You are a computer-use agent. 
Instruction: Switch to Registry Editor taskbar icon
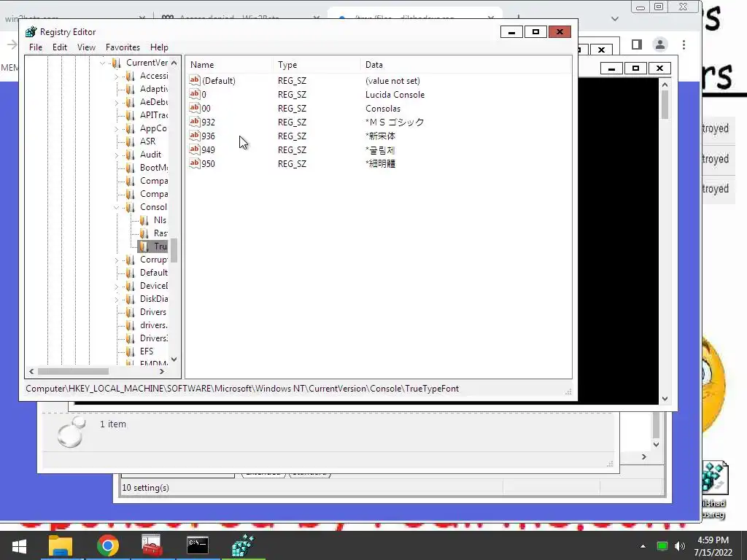[243, 545]
